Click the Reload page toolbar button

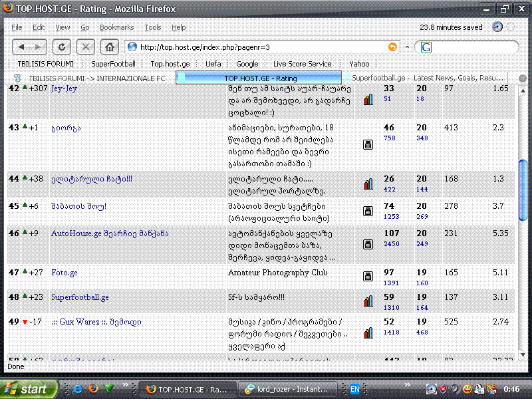click(62, 47)
